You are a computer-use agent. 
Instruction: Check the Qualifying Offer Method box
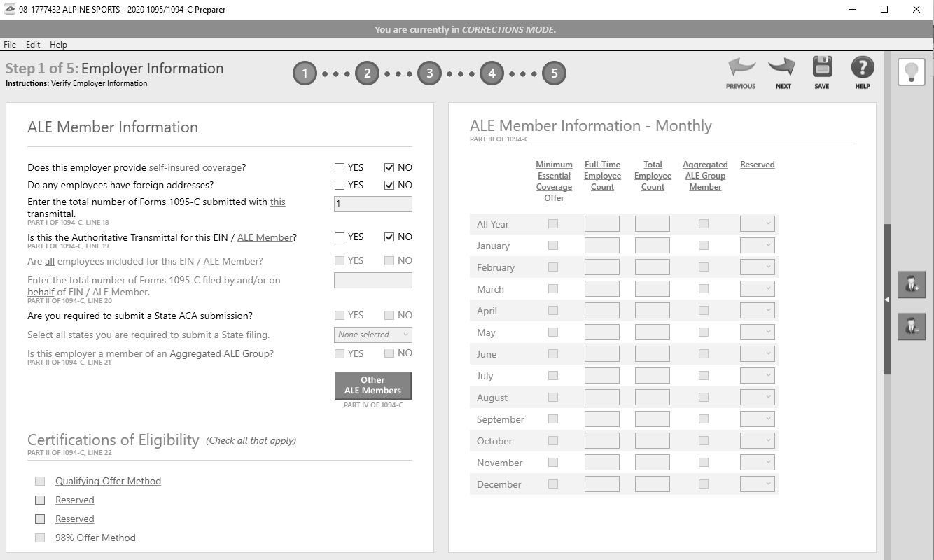[40, 481]
